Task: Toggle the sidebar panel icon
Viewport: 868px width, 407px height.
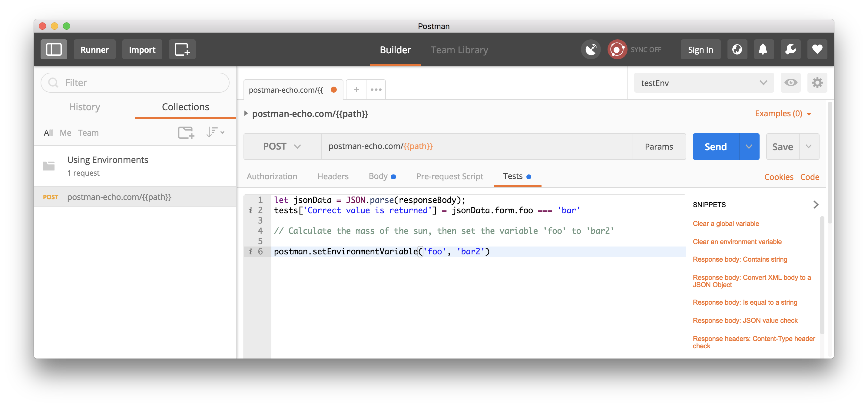Action: [x=54, y=50]
